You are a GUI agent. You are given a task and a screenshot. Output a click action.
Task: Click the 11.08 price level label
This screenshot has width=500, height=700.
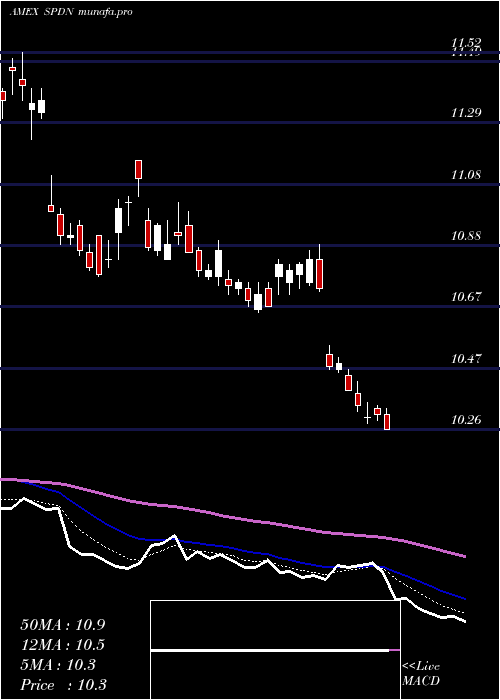pyautogui.click(x=466, y=175)
